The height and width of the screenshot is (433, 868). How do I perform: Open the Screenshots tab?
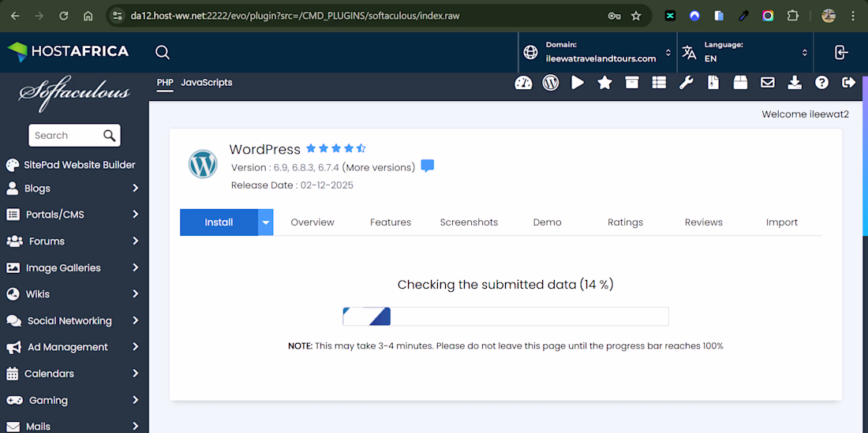(469, 222)
